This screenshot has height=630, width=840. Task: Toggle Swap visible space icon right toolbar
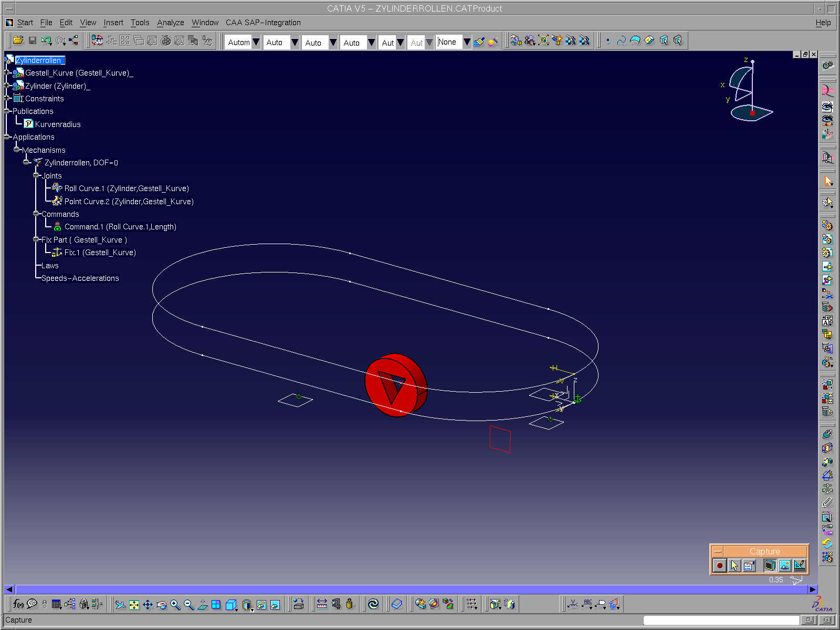827,120
